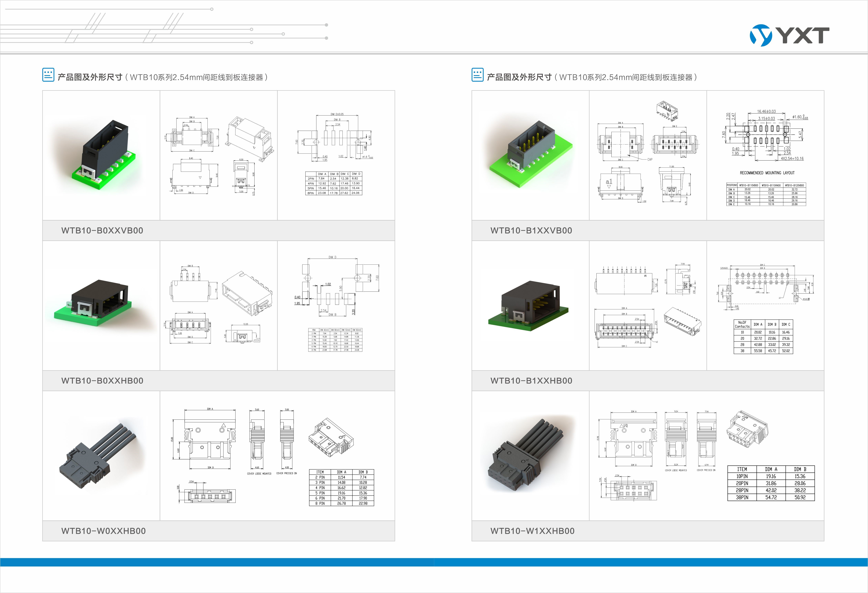Screen dimensions: 868x593
Task: Click the right section heading document icon
Action: coord(477,75)
